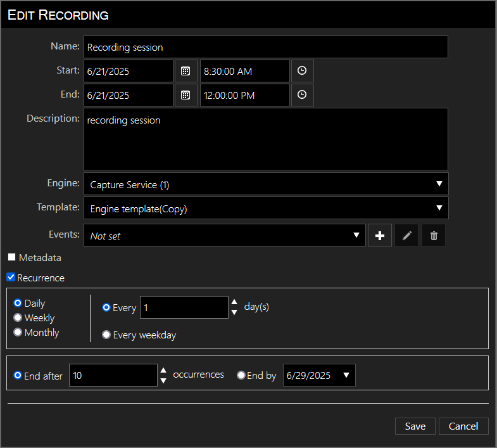Open the End date calendar picker

pos(185,95)
